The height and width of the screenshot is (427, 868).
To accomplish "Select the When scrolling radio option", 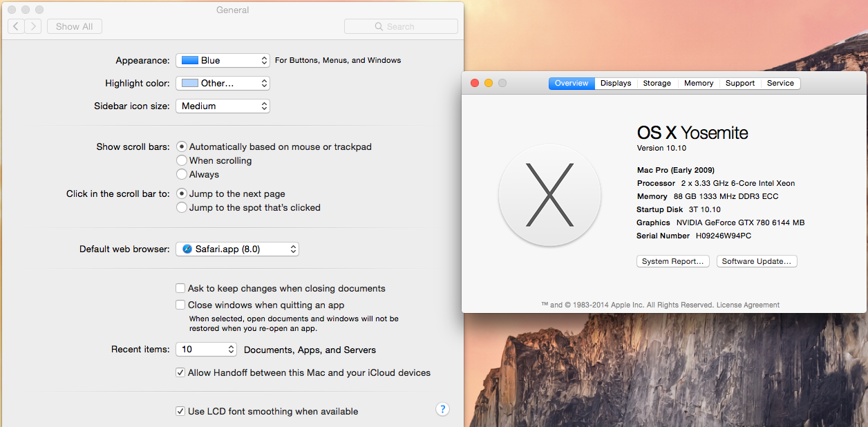I will coord(182,160).
